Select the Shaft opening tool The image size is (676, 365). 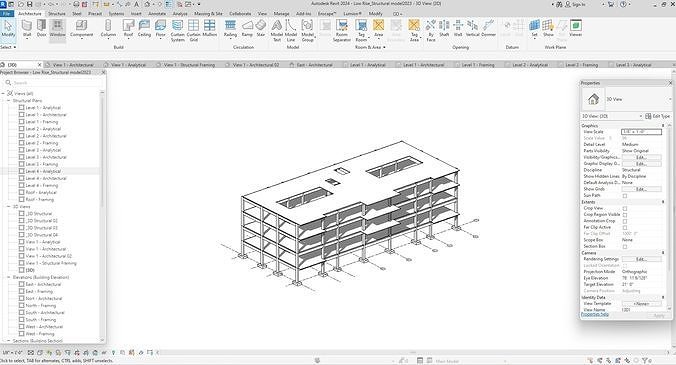click(x=444, y=28)
